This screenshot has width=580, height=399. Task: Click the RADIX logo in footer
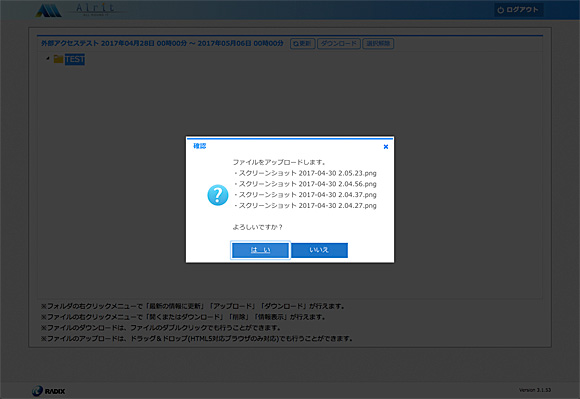[48, 391]
